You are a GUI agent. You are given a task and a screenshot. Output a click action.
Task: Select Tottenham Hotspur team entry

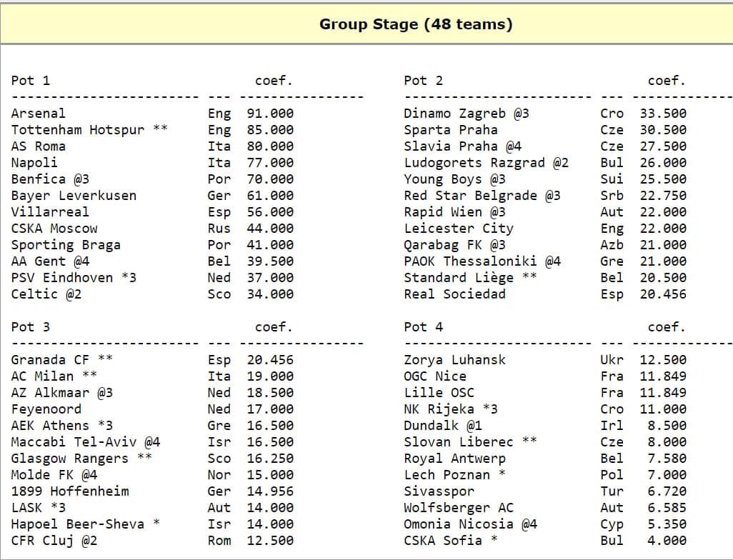[x=77, y=130]
